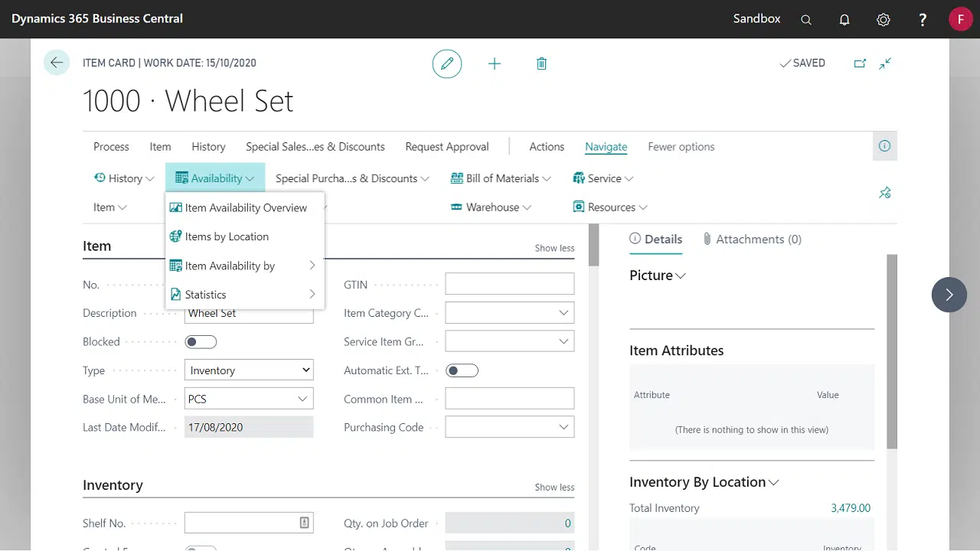Delete item using the trash icon
This screenshot has width=980, height=551.
541,64
